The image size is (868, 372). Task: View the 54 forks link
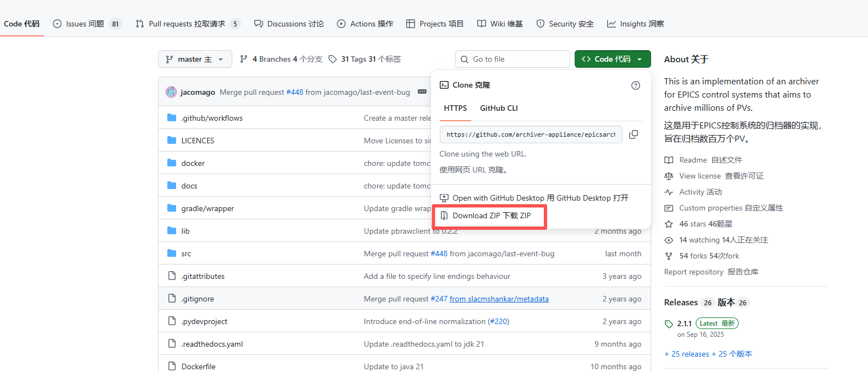click(x=702, y=256)
